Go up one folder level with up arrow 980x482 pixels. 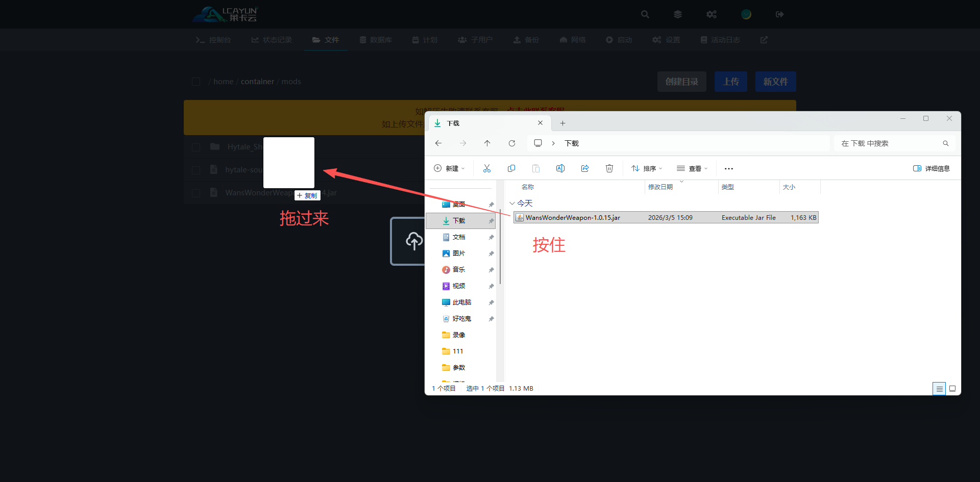487,143
